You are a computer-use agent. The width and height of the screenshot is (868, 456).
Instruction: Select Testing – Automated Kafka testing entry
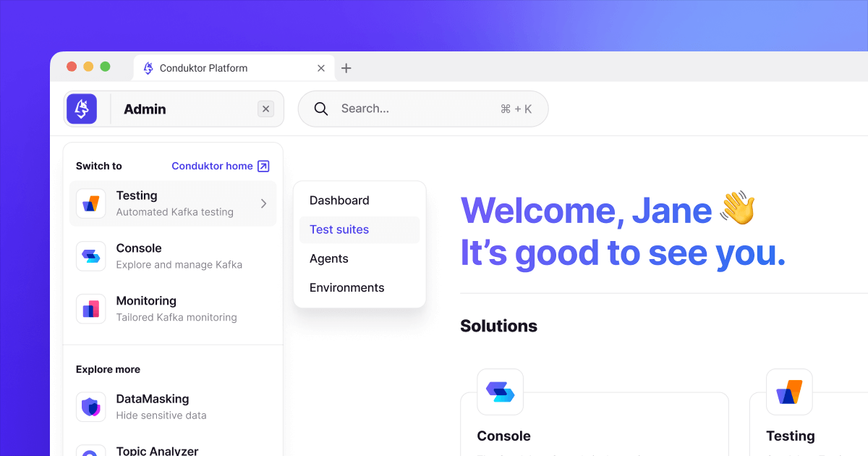(x=173, y=203)
